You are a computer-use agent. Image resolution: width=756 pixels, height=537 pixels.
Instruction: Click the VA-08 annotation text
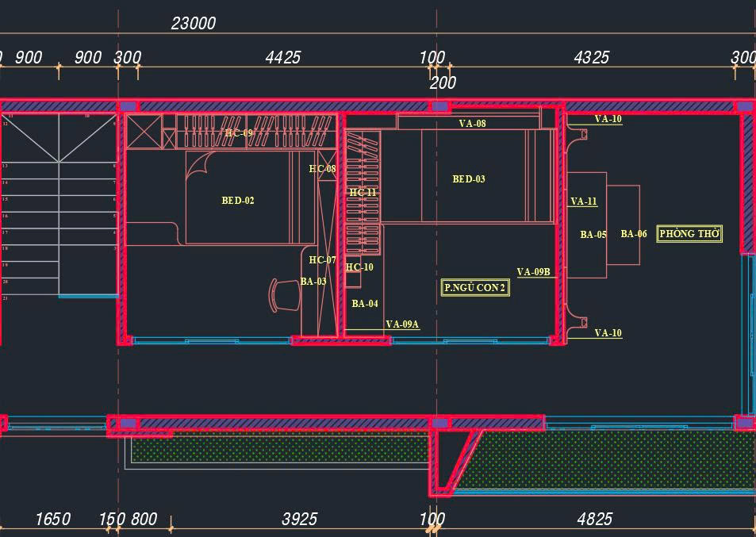(x=473, y=124)
